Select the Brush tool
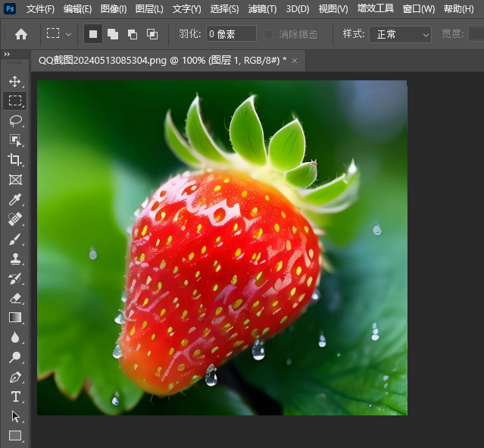 coord(15,239)
